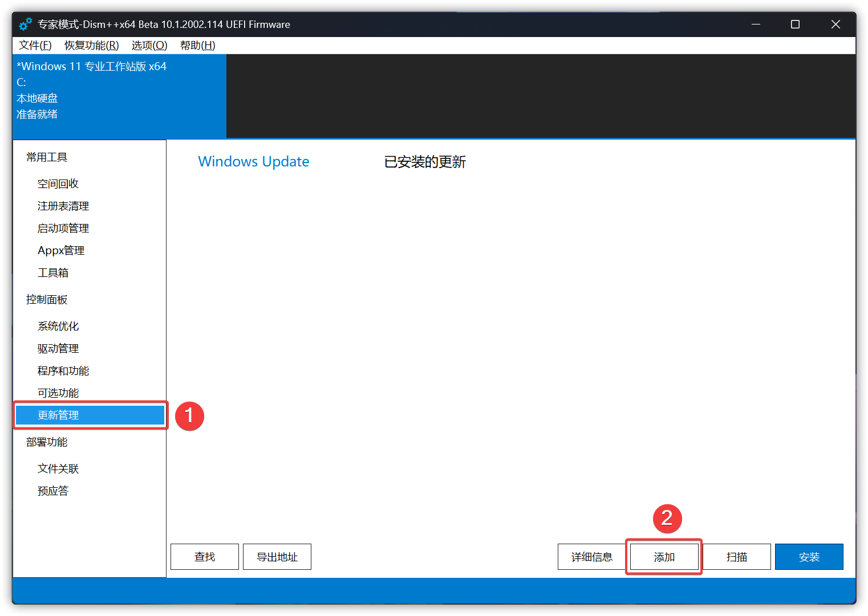
Task: Click the 部署功能 group header
Action: pyautogui.click(x=47, y=442)
